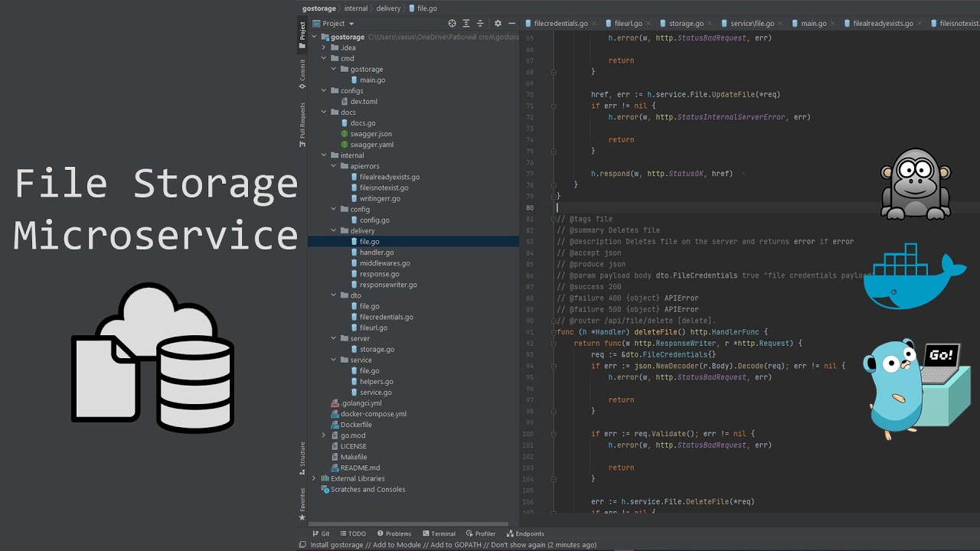Click fold marker beside line 81 comment

point(554,219)
